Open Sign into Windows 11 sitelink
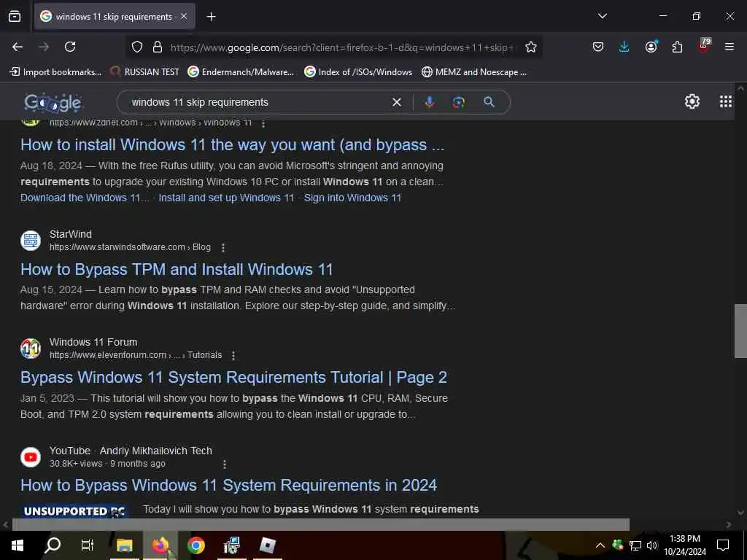The height and width of the screenshot is (560, 747). click(x=352, y=198)
